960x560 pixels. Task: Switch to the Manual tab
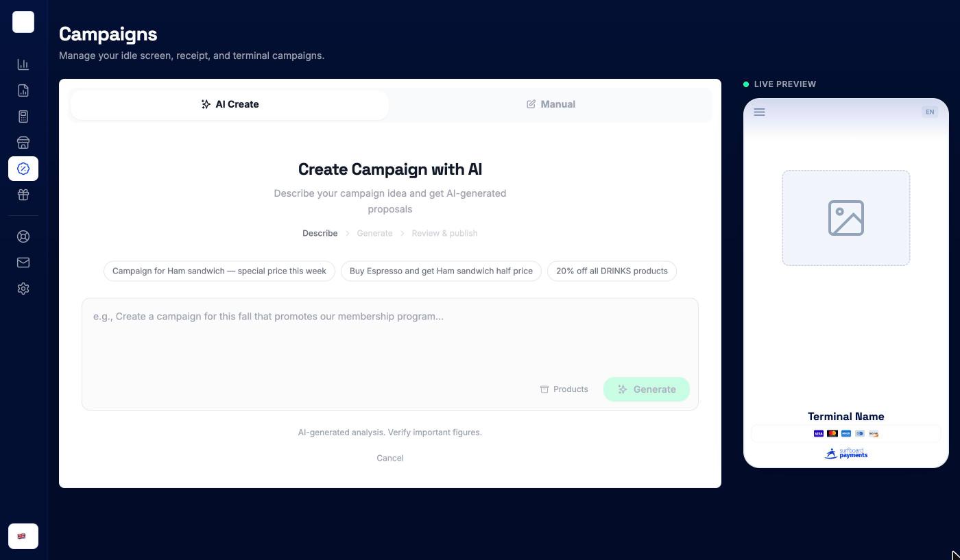click(551, 104)
